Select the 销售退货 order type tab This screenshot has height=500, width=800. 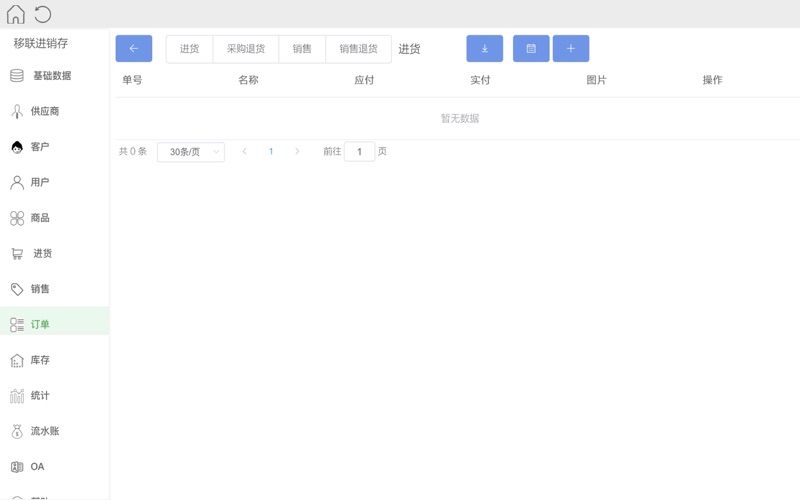(x=359, y=49)
